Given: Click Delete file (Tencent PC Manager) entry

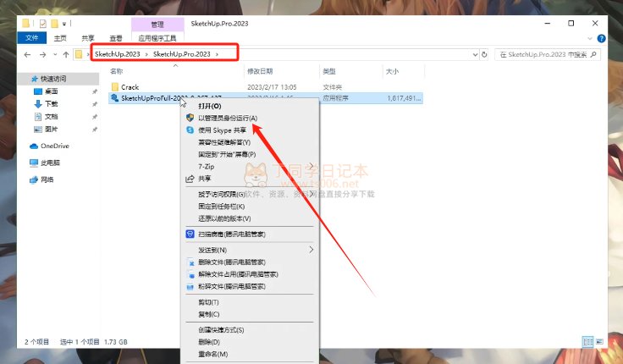Looking at the screenshot, I should pyautogui.click(x=232, y=262).
